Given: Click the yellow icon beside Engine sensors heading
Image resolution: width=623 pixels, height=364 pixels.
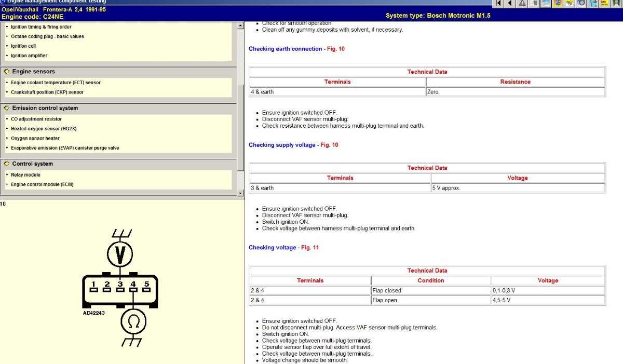Looking at the screenshot, I should (x=7, y=72).
